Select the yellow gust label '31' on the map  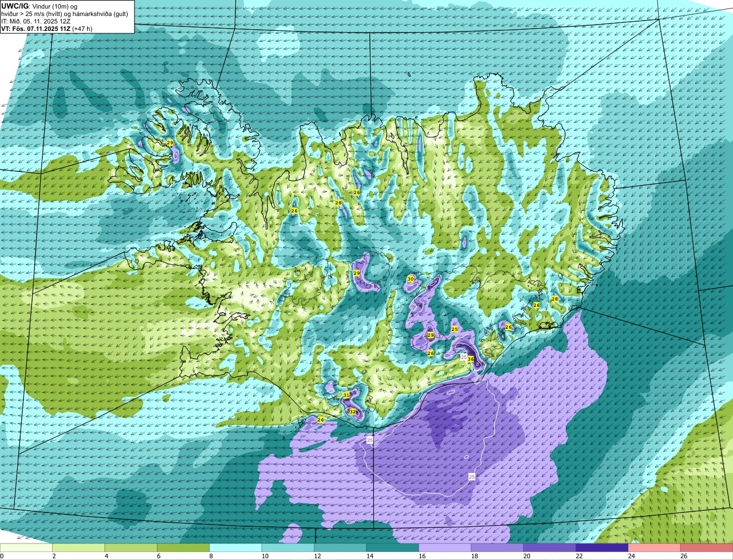point(346,395)
